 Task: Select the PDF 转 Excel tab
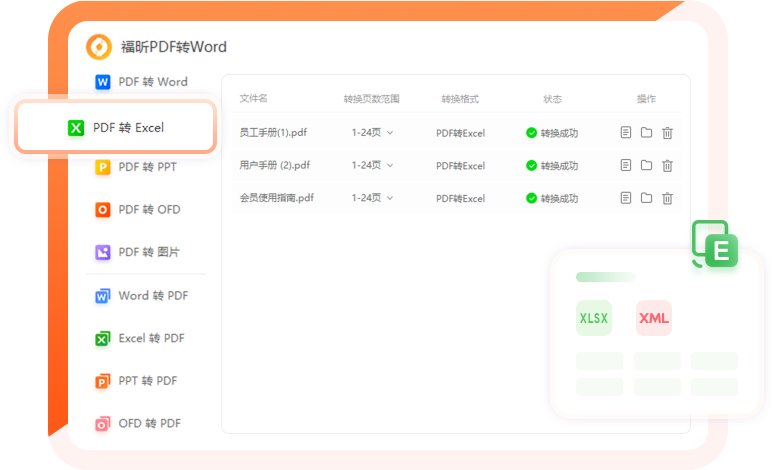coord(115,128)
